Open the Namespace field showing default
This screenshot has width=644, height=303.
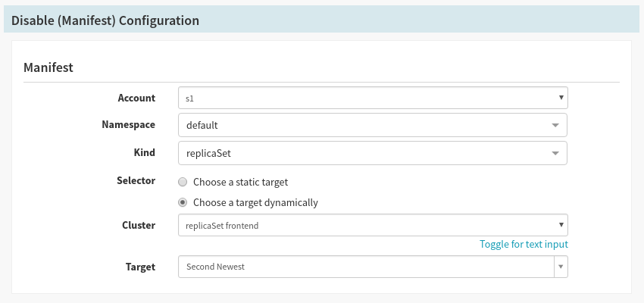tap(364, 125)
